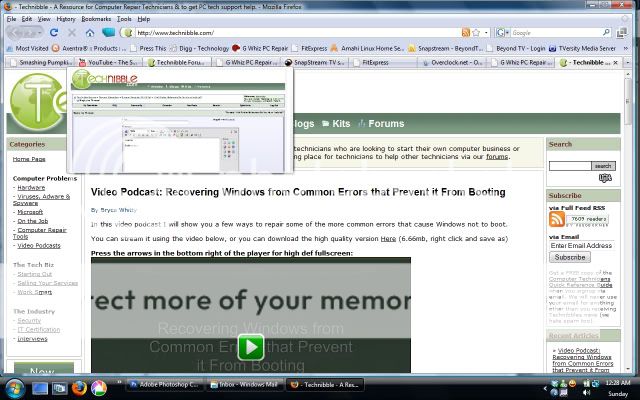This screenshot has height=400, width=640.
Task: Open the Help menu
Action: tap(144, 19)
